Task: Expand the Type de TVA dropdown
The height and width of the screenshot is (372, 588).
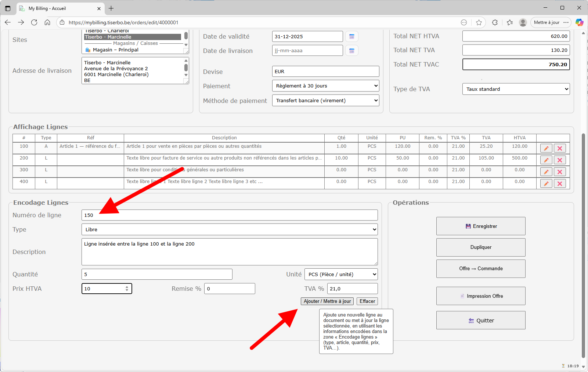Action: [x=516, y=89]
